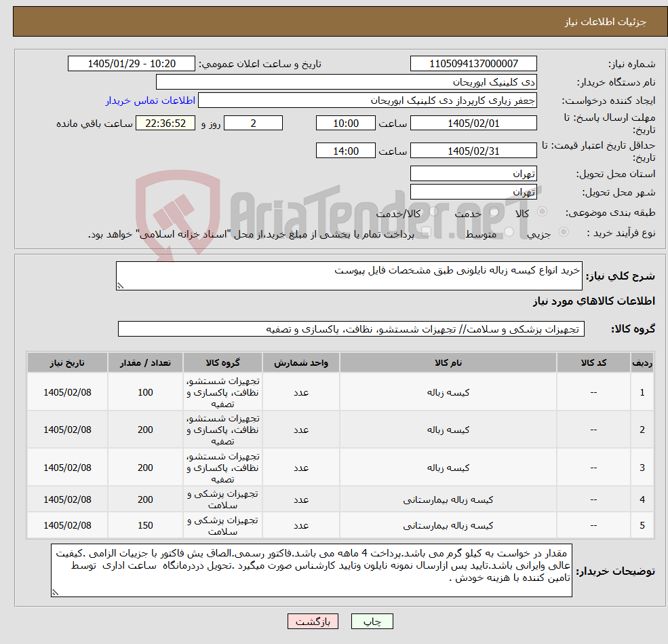Screen dimensions: 668x644
Task: Click the تاریخ نیاز column header
Action: coord(67,362)
